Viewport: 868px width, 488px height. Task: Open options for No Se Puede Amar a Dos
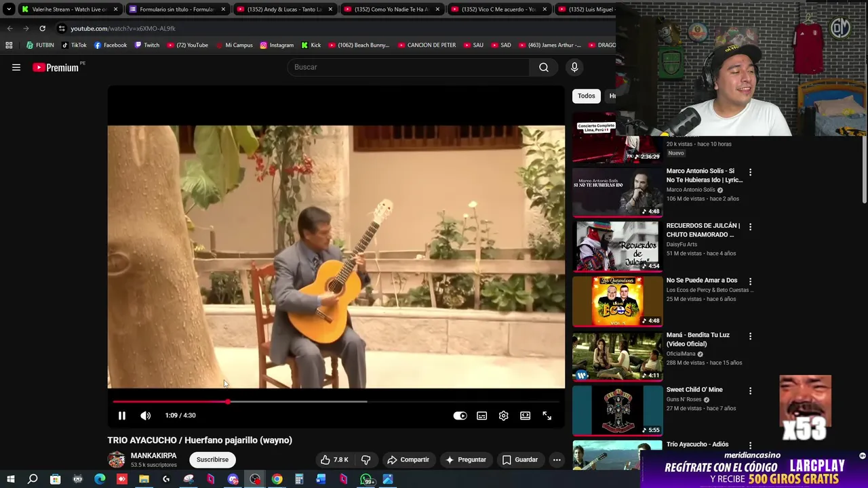(x=750, y=281)
